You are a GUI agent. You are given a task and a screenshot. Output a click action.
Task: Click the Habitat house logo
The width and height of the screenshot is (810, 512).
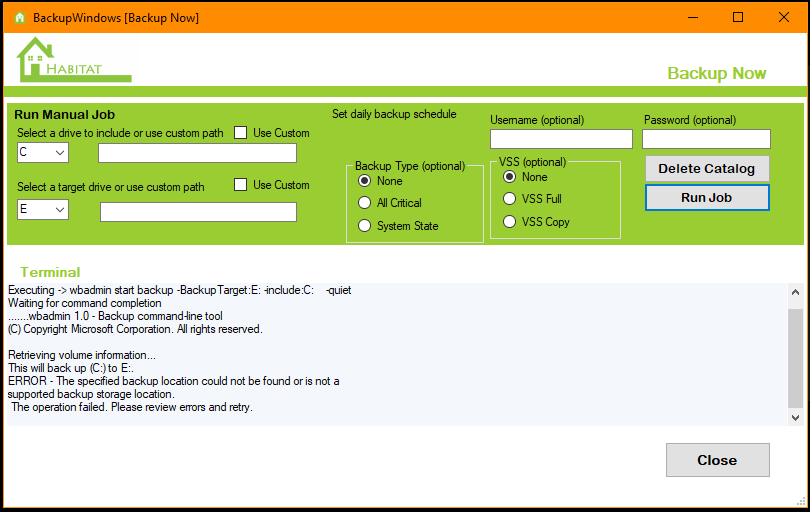[74, 59]
